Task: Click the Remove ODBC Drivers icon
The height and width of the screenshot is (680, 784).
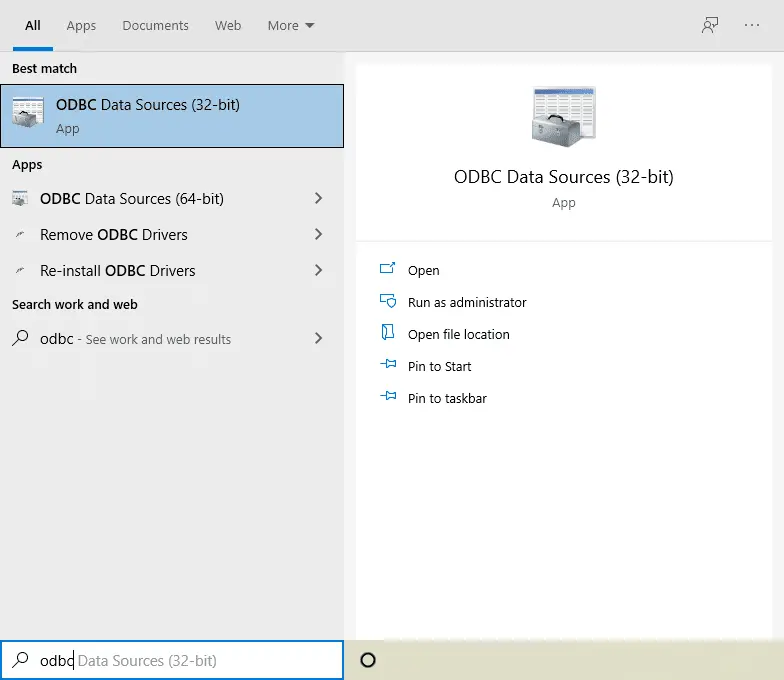Action: coord(20,234)
